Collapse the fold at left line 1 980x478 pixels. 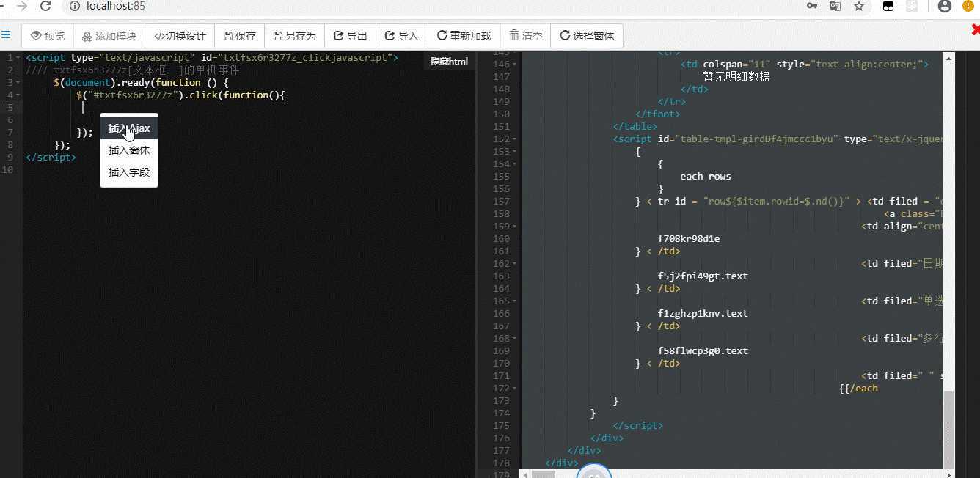coord(18,57)
